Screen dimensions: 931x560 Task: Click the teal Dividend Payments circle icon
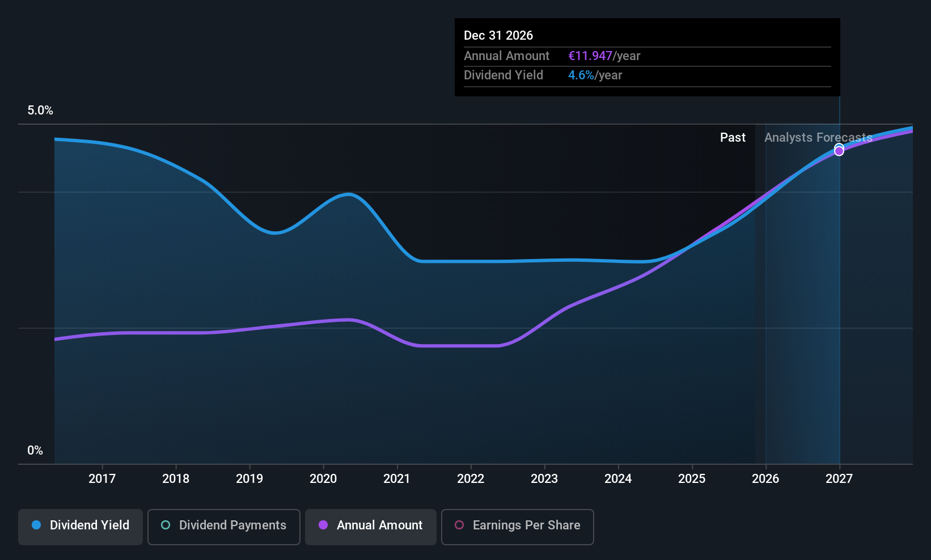pos(166,525)
